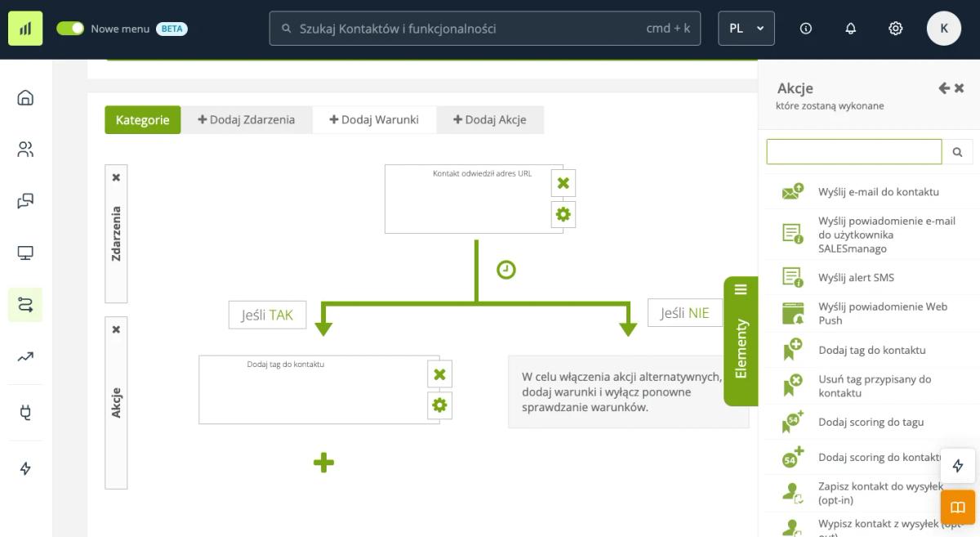The width and height of the screenshot is (980, 537).
Task: Open Integrations plug icon in sidebar
Action: click(x=25, y=413)
